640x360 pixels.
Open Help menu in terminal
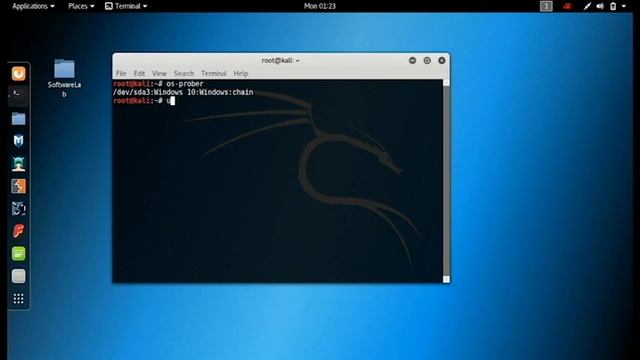coord(241,73)
